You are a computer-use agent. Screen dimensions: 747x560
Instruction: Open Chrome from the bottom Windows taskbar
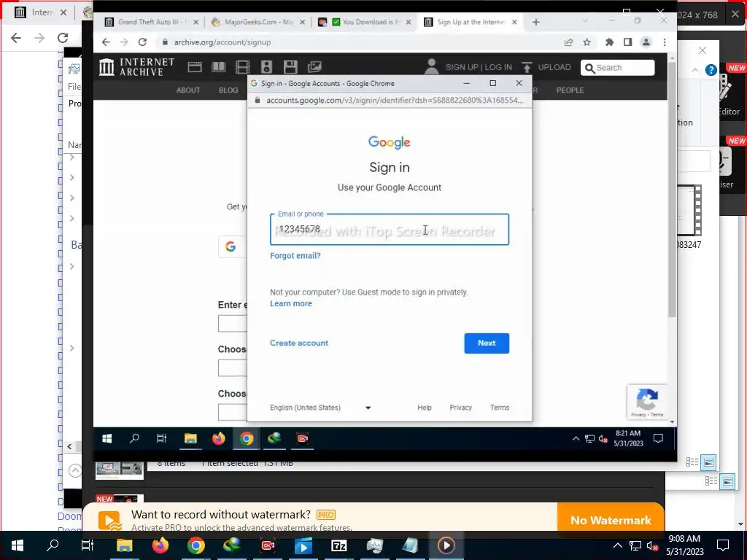(196, 545)
